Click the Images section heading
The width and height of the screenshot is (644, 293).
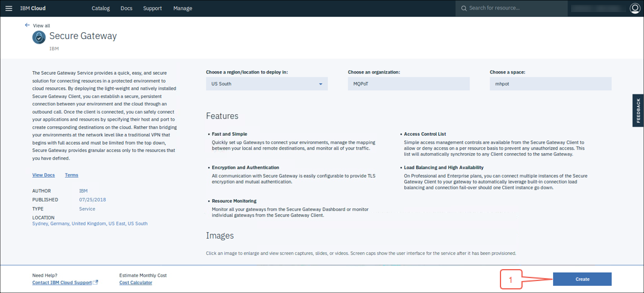pyautogui.click(x=219, y=236)
